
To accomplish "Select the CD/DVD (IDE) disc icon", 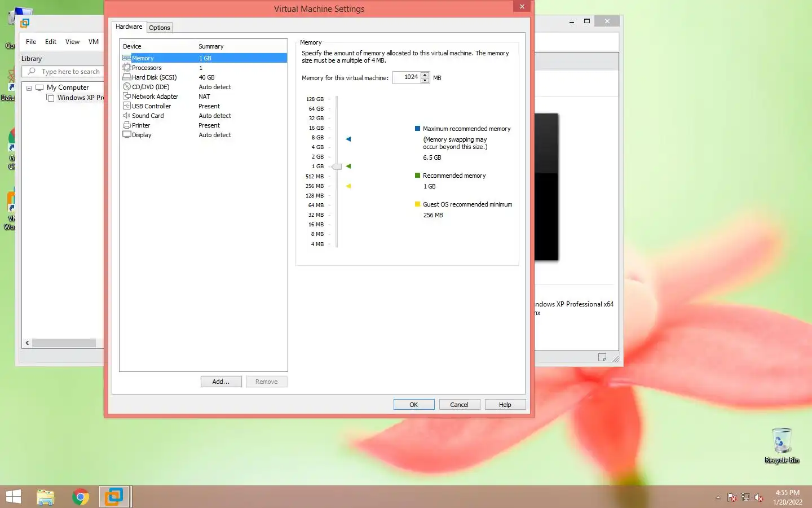I will tap(127, 87).
